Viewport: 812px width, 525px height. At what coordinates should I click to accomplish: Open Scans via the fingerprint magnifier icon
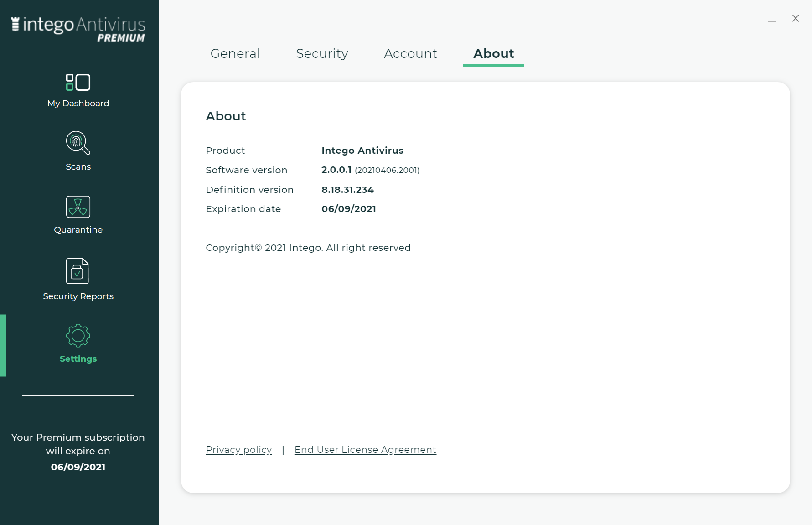[78, 143]
